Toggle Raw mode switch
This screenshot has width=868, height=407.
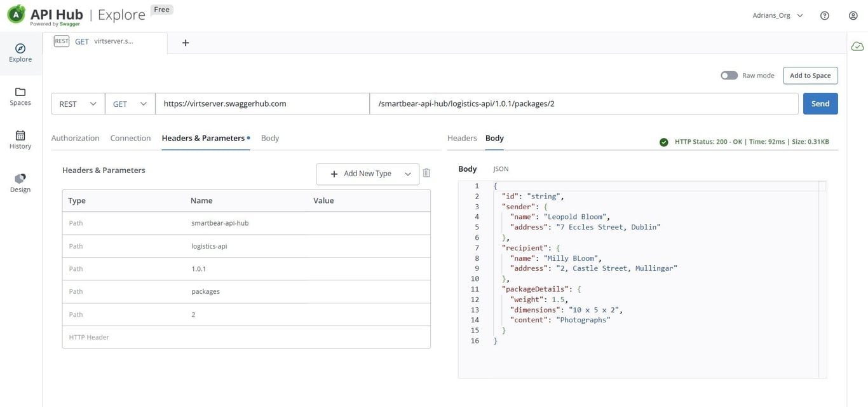(729, 75)
